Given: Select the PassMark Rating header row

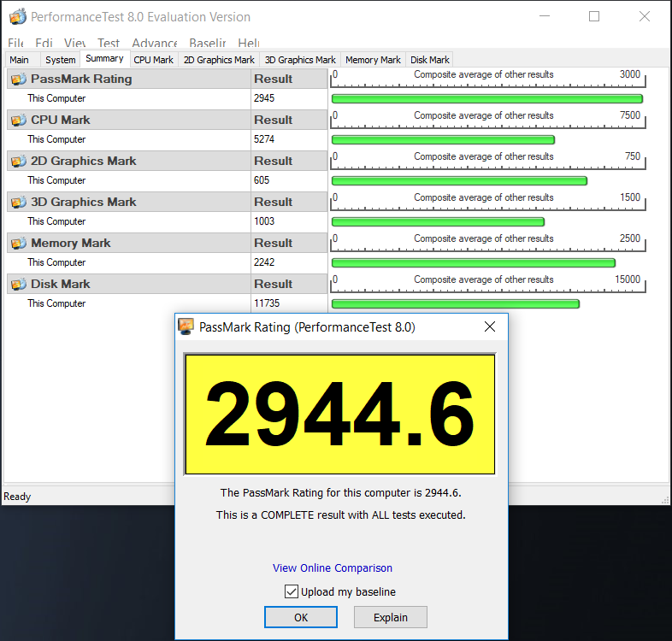Looking at the screenshot, I should click(x=167, y=79).
